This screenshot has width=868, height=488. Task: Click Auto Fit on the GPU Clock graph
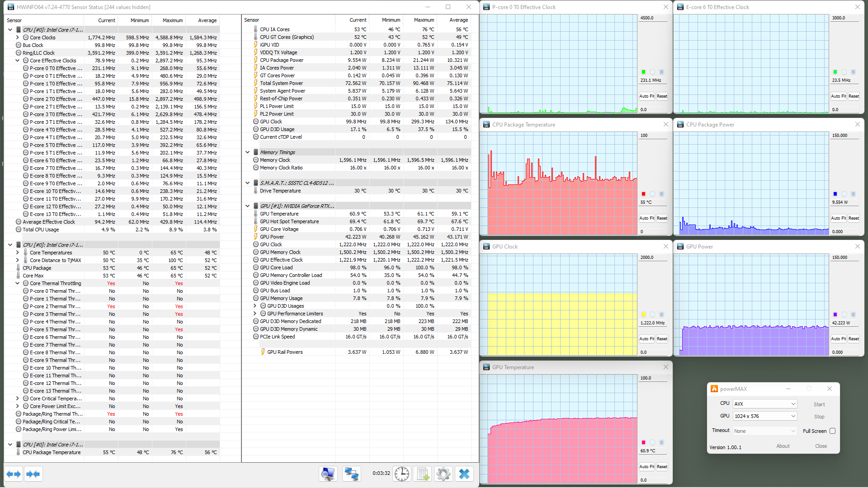646,339
